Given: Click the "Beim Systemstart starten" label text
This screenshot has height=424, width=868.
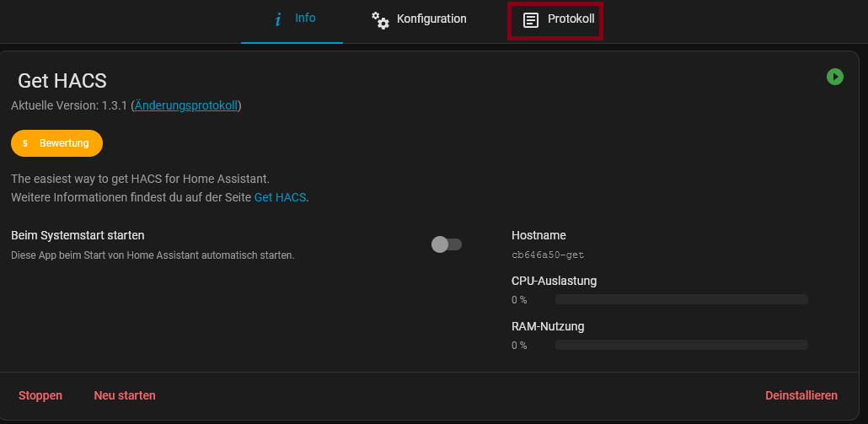Looking at the screenshot, I should pyautogui.click(x=78, y=235).
